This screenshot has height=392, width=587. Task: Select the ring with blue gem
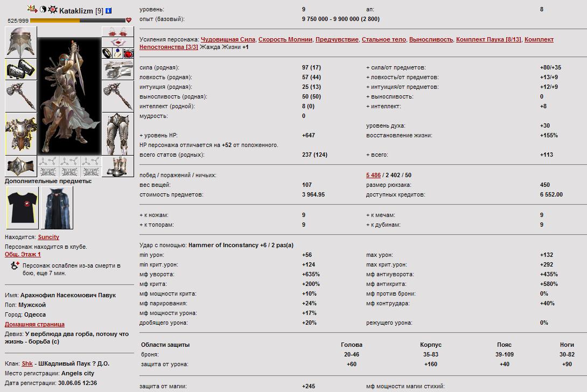tap(117, 53)
